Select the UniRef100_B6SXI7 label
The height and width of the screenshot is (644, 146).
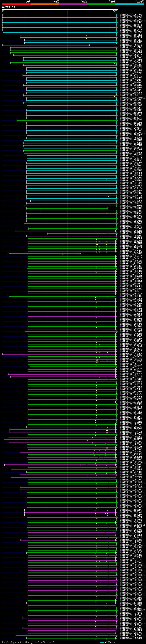(x=131, y=30)
